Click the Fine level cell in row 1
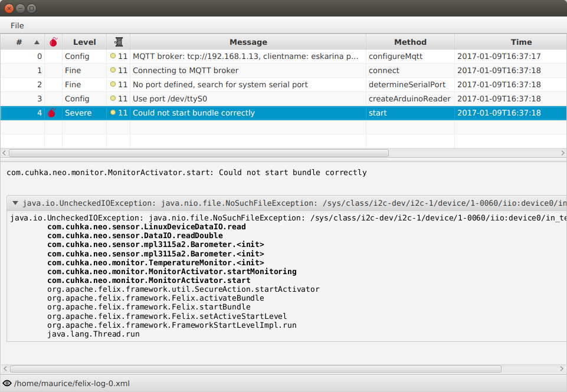This screenshot has height=392, width=567. 84,71
